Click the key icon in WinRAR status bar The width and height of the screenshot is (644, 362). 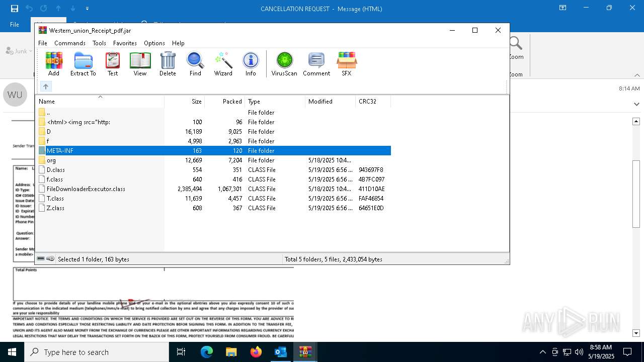pyautogui.click(x=50, y=259)
